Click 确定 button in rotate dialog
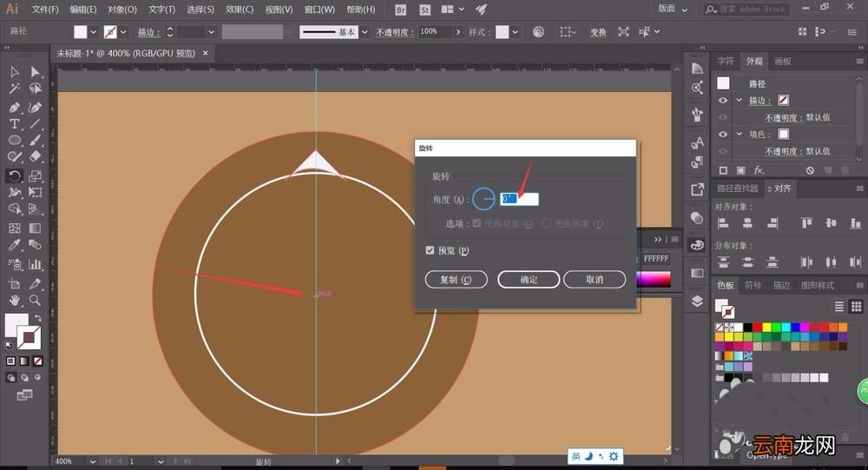This screenshot has height=470, width=868. pos(529,280)
